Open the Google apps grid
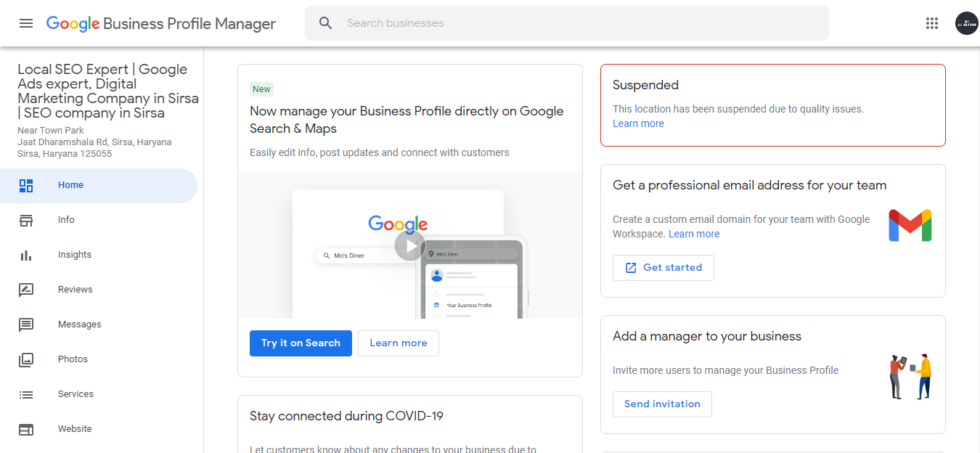980x453 pixels. coord(932,23)
